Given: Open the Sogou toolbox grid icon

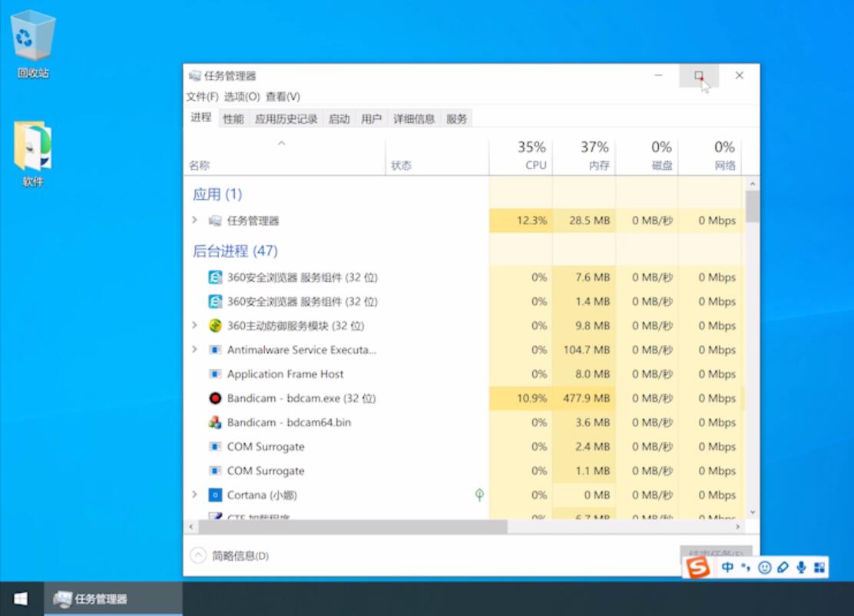Looking at the screenshot, I should point(820,568).
